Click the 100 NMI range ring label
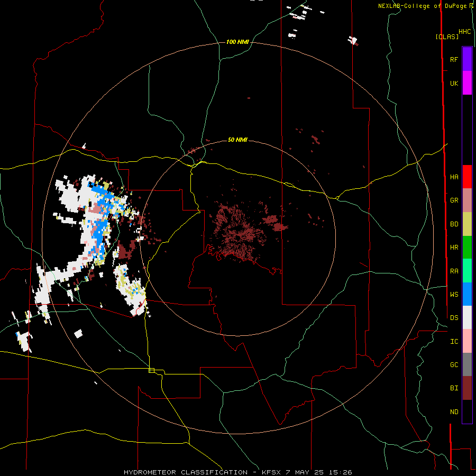This screenshot has width=476, height=476. click(x=237, y=42)
